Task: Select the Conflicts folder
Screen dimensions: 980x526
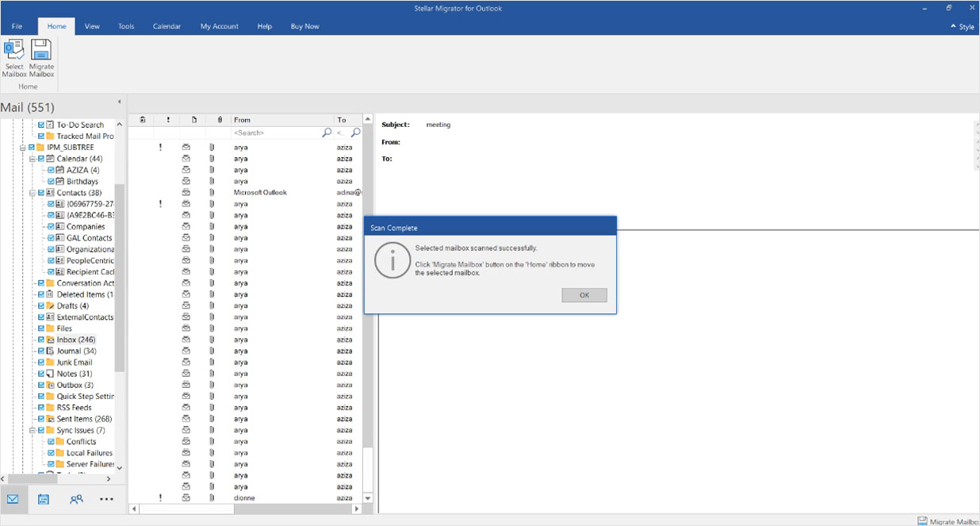Action: (81, 442)
